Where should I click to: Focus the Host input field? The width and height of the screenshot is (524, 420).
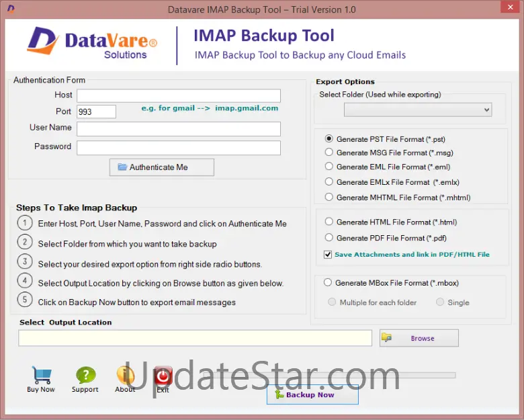179,95
